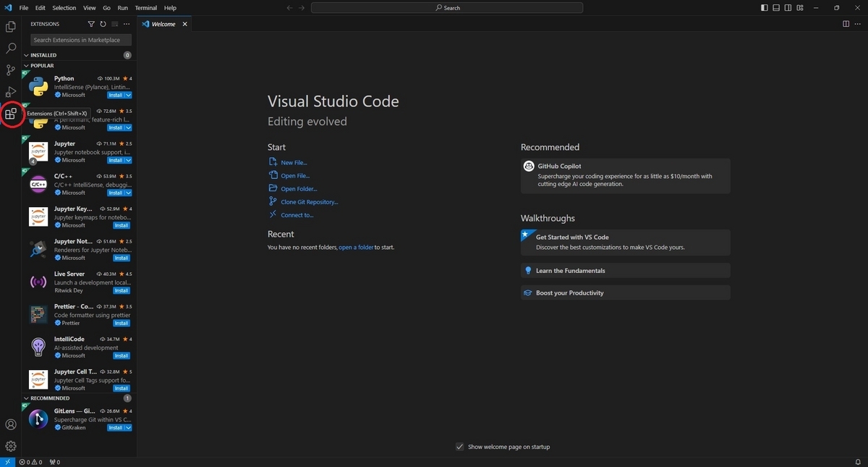Click the VS Code logo in the title bar

(8, 8)
